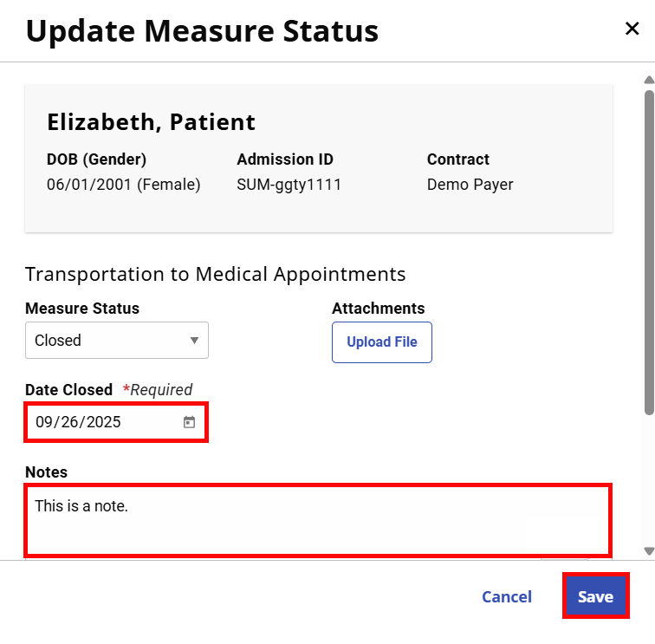Click the scrollbar down arrow
Image resolution: width=655 pixels, height=644 pixels.
coord(648,550)
